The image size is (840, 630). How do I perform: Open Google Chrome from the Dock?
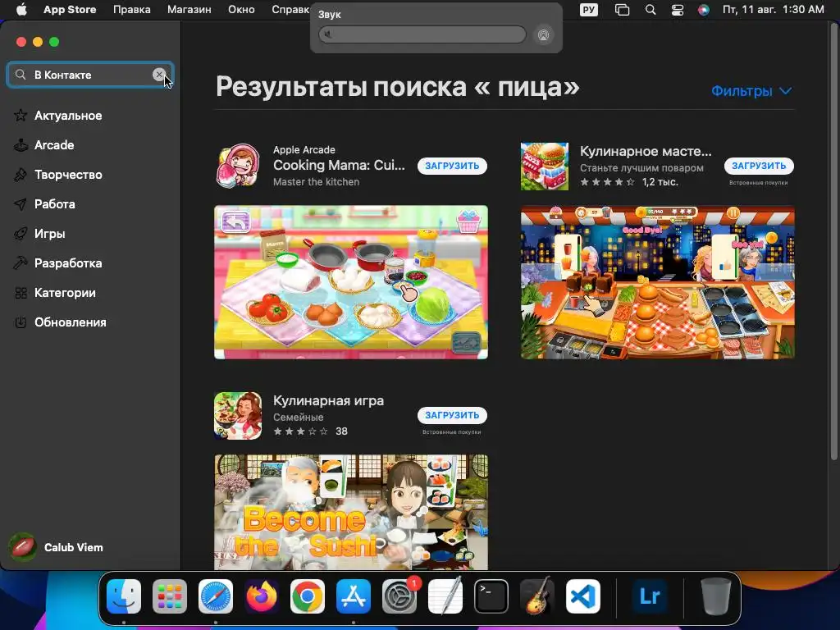tap(308, 596)
